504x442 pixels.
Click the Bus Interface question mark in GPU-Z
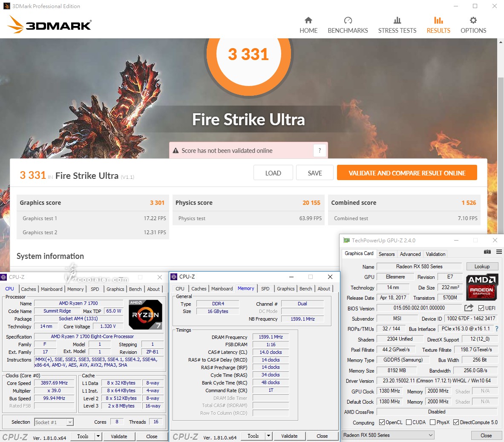pos(497,329)
